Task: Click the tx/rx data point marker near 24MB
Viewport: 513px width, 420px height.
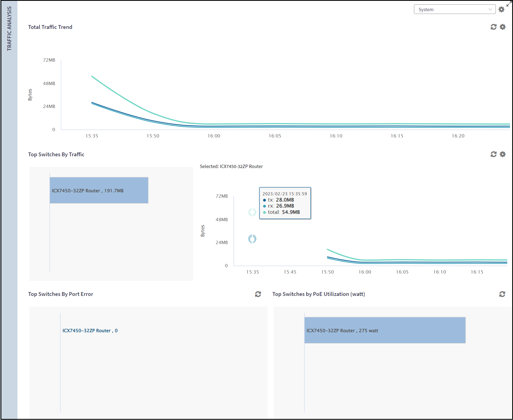Action: 252,239
